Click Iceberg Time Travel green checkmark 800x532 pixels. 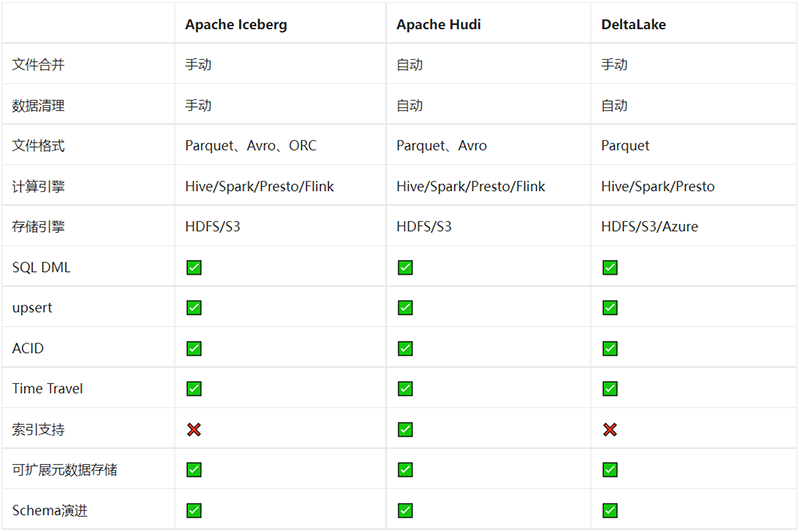pos(194,389)
